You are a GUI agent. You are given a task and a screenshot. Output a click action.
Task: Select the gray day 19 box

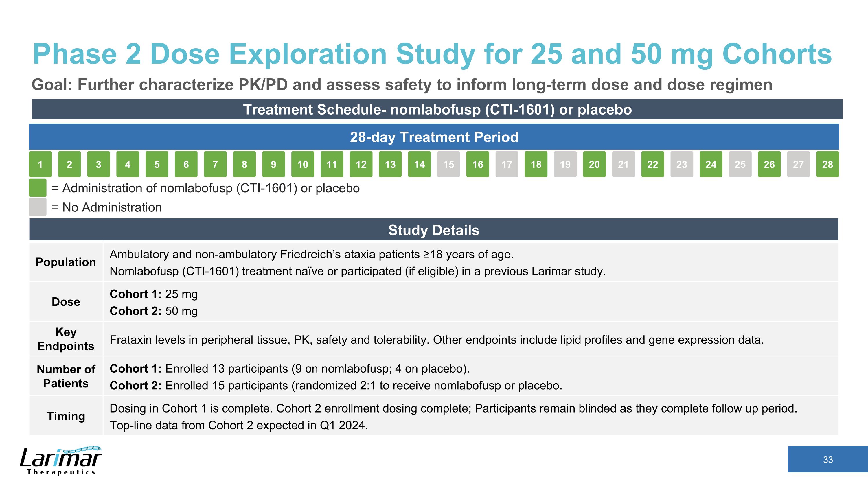click(565, 164)
